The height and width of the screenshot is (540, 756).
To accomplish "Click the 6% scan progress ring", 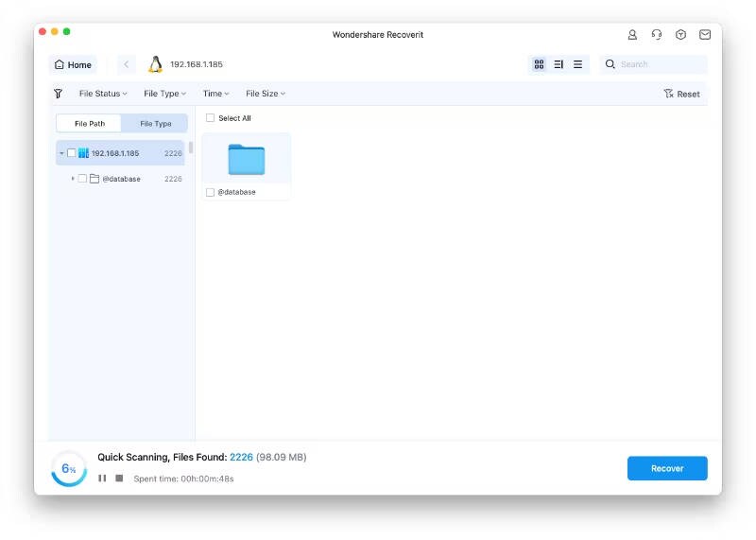I will pos(69,468).
